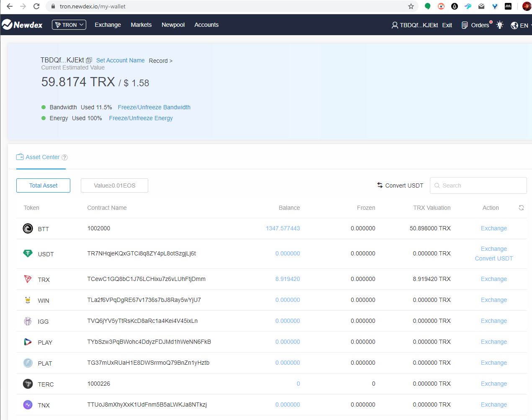Screen dimensions: 532x420
Task: Click Exchange for TERC row
Action: click(x=493, y=384)
